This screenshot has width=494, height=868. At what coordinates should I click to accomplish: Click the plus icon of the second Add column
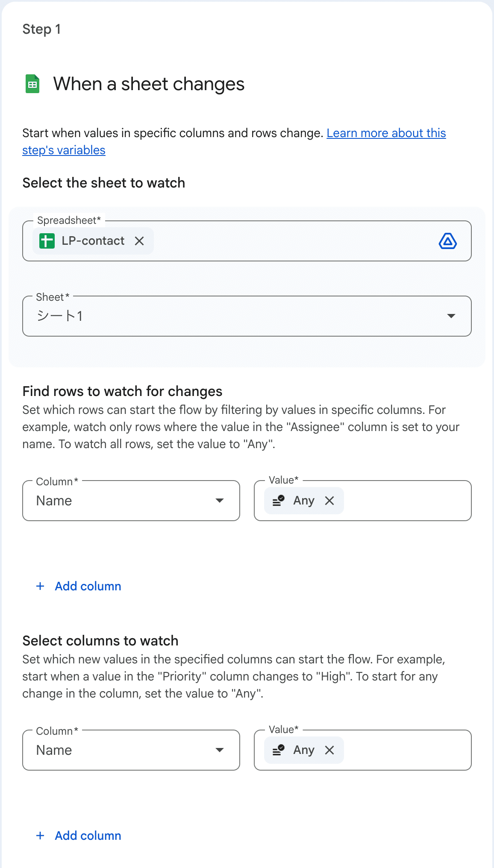(41, 836)
